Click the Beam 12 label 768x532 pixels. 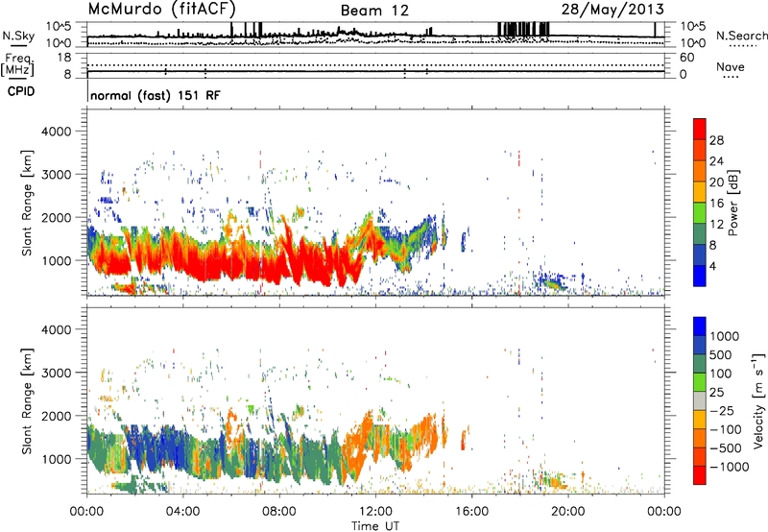pos(374,11)
